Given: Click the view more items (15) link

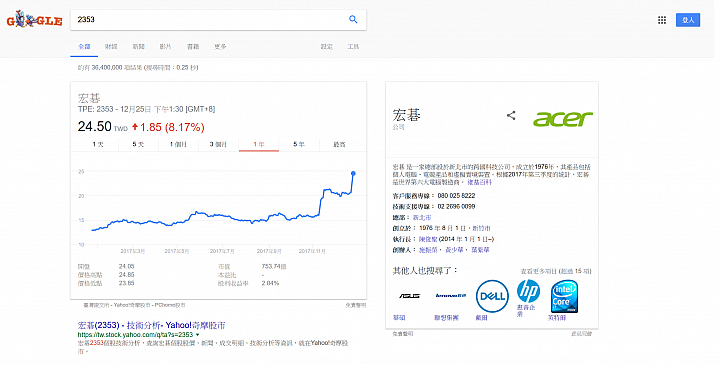Looking at the screenshot, I should tap(556, 271).
